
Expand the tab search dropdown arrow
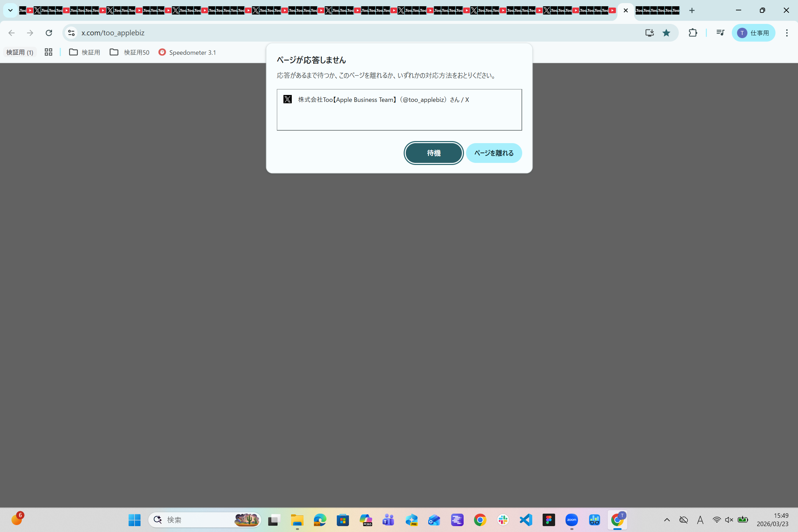(x=10, y=10)
